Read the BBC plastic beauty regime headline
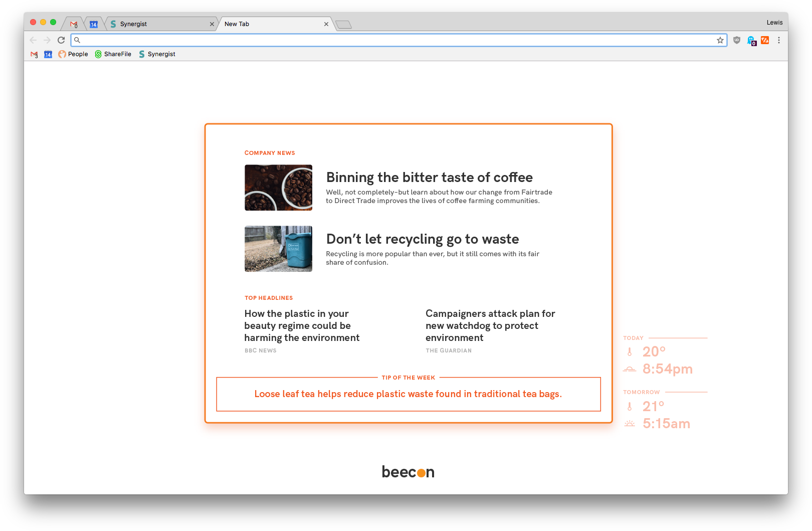 302,325
